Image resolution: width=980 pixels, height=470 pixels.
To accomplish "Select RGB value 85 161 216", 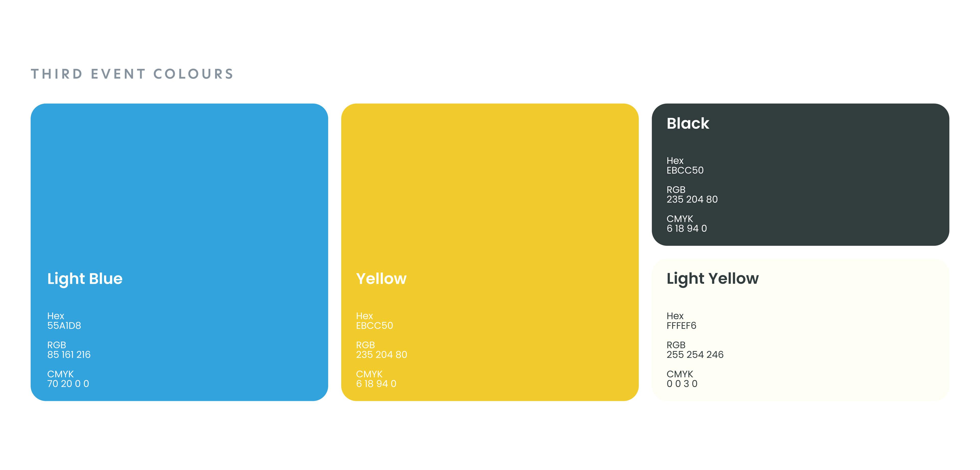I will (69, 354).
